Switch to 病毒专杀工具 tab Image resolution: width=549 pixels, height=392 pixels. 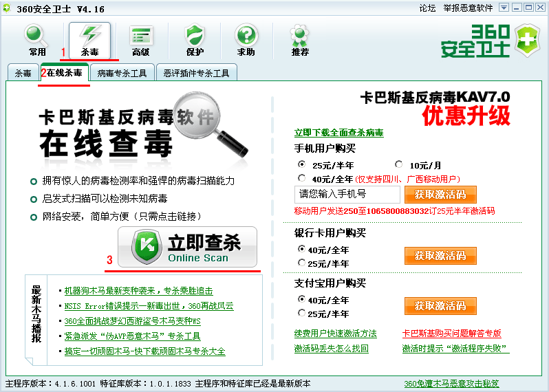(122, 72)
